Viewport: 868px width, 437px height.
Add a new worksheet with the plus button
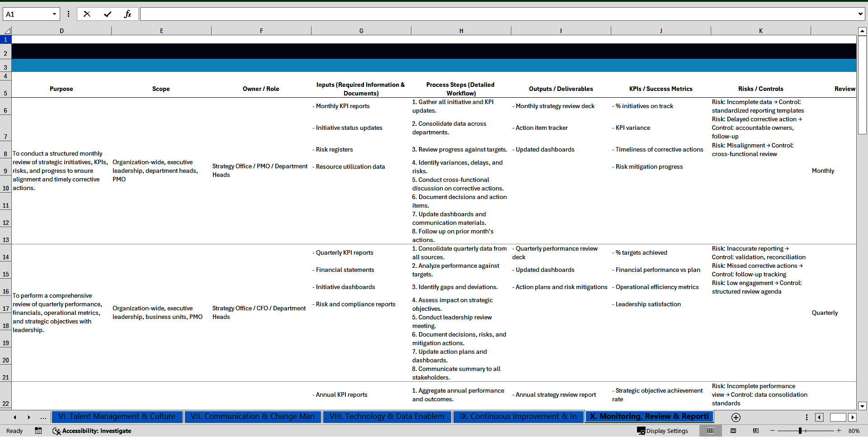click(x=735, y=418)
